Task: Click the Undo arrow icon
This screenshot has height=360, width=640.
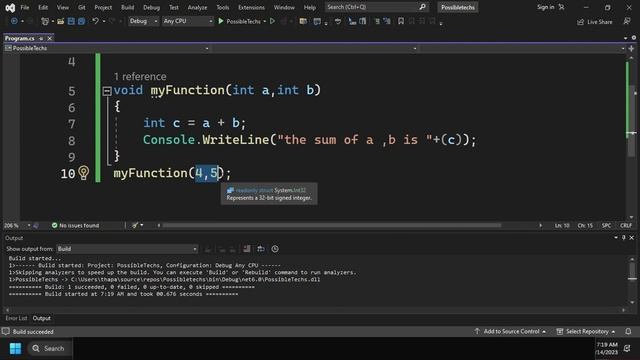Action: (x=95, y=21)
